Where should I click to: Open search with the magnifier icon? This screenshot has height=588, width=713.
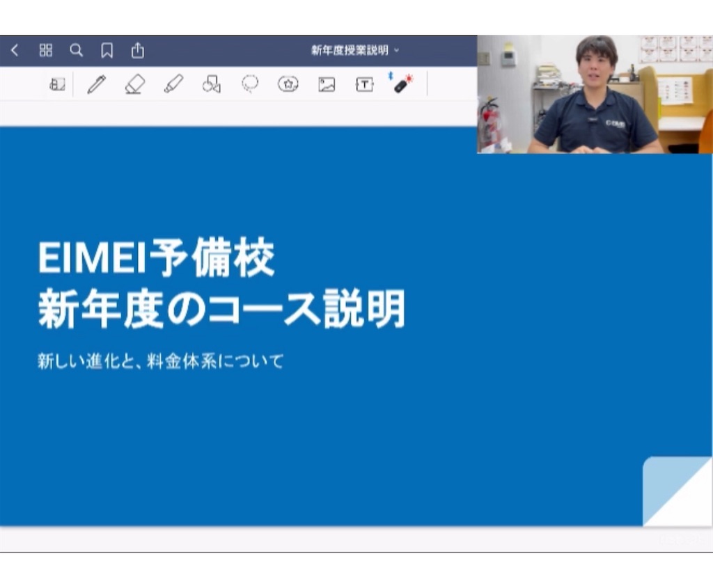click(x=77, y=50)
